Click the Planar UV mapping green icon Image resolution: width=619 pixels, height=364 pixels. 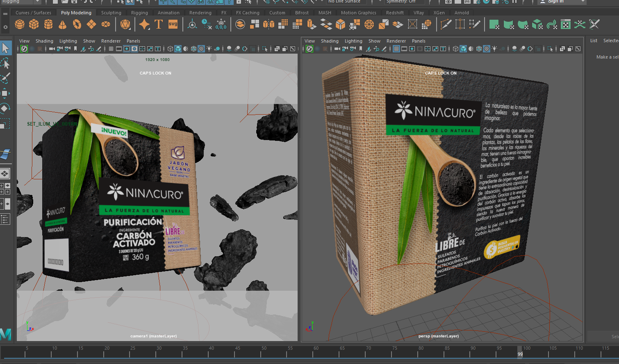pyautogui.click(x=494, y=25)
